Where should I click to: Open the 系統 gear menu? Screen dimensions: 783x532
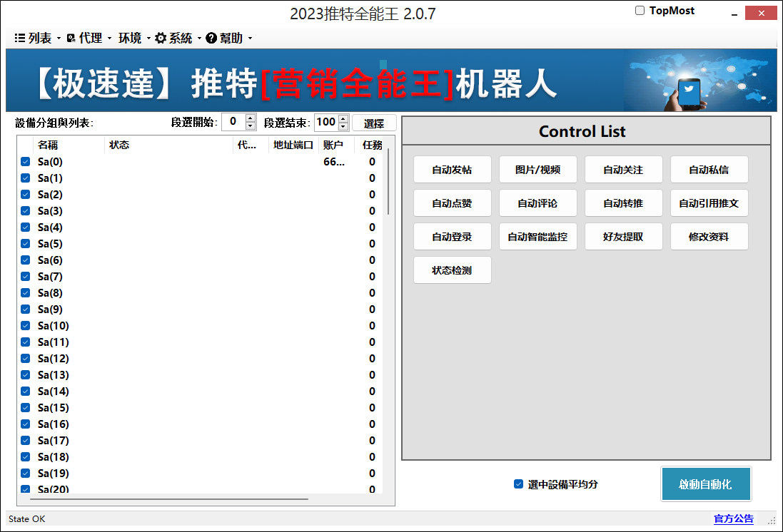coord(178,38)
